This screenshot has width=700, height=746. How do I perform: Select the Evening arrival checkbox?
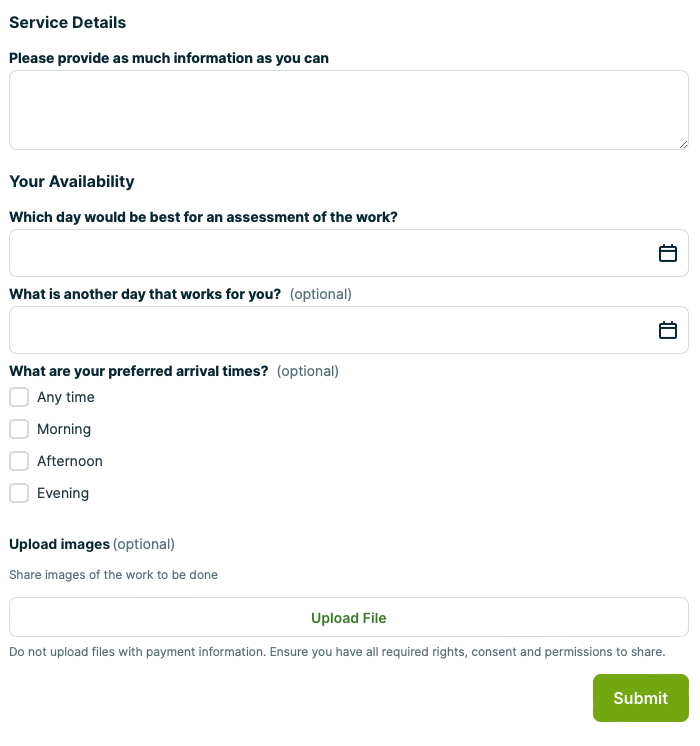pyautogui.click(x=19, y=493)
